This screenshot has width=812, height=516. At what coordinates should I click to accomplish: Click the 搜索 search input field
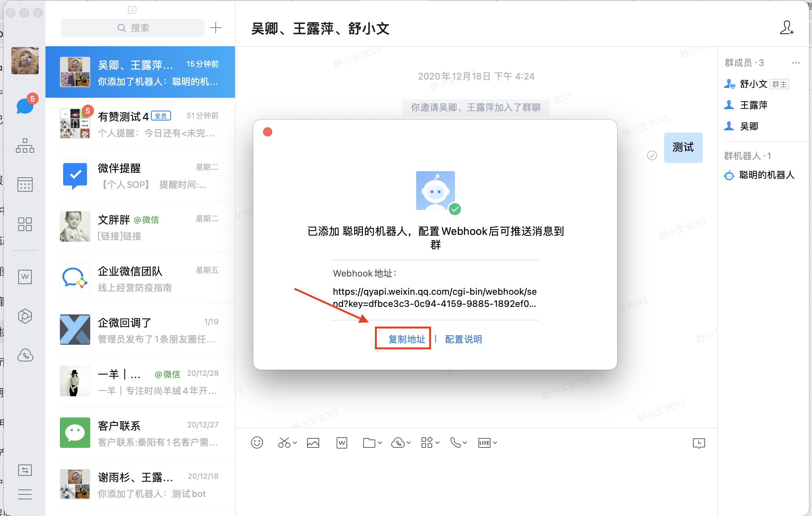[x=132, y=28]
